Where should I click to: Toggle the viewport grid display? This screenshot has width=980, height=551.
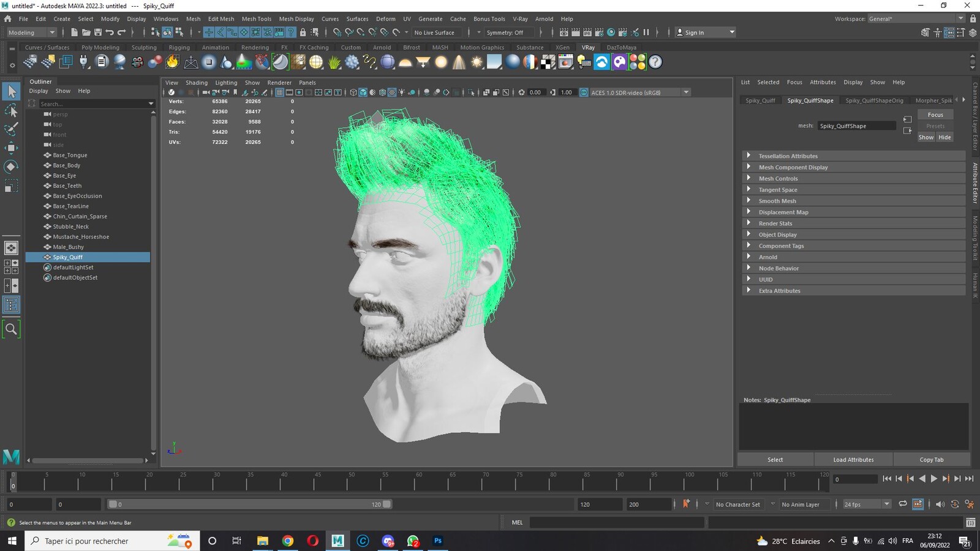click(279, 92)
